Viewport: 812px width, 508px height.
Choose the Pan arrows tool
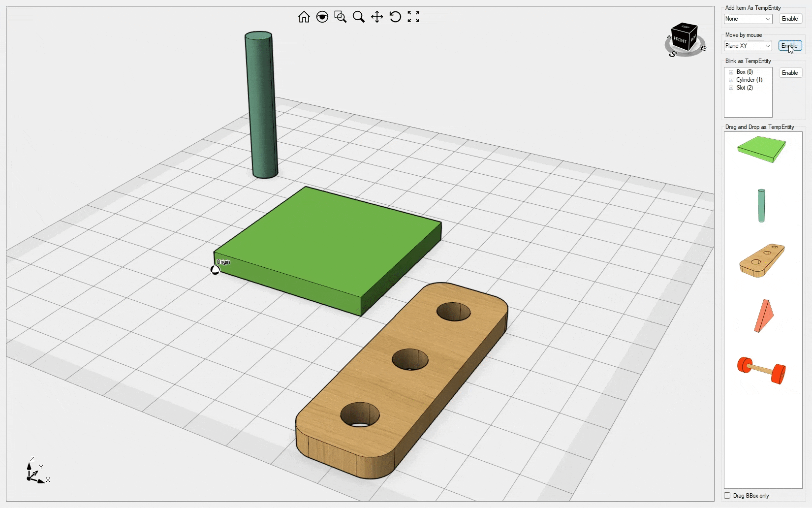[x=377, y=17]
